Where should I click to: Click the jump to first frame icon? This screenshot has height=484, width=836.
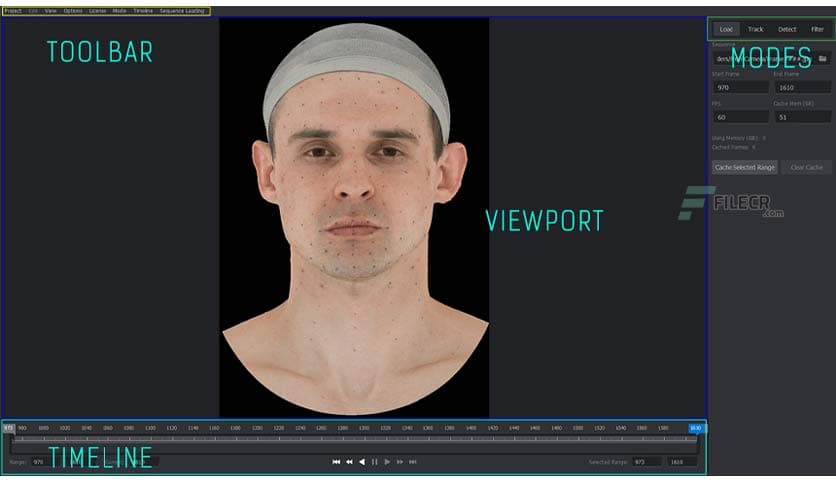pyautogui.click(x=336, y=462)
